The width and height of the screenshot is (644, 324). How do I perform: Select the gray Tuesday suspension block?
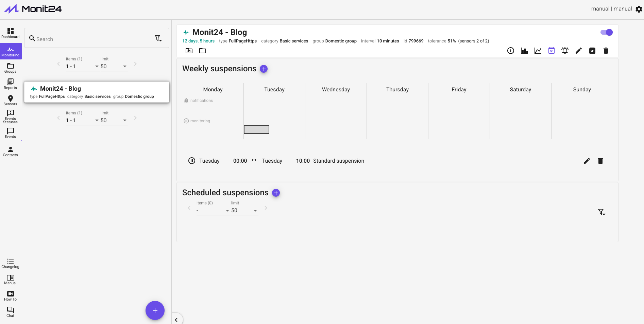point(256,129)
